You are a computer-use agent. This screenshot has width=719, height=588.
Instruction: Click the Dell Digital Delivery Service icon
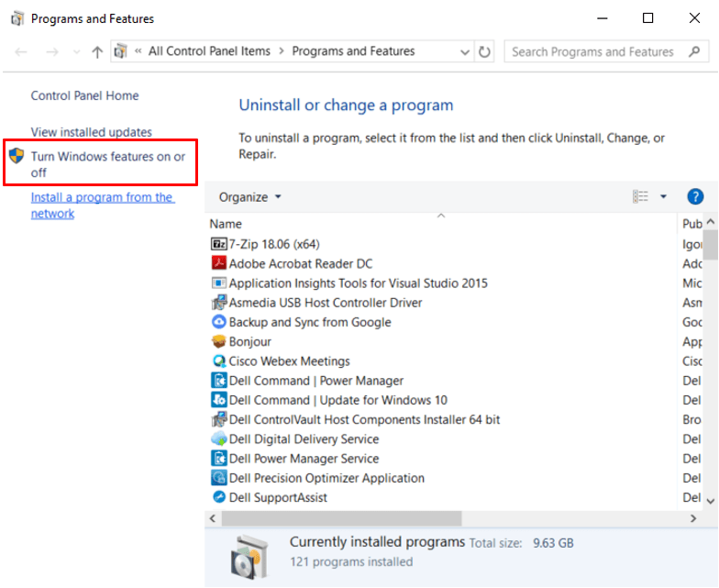coord(218,438)
